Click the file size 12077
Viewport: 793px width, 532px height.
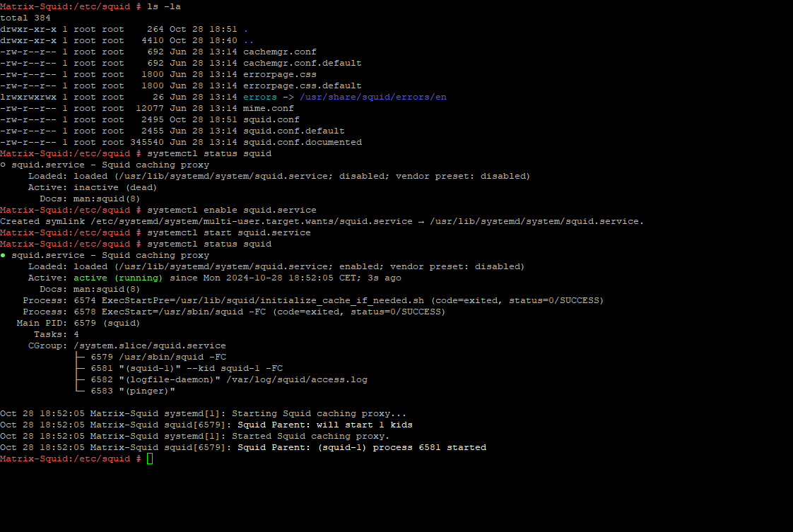point(150,108)
